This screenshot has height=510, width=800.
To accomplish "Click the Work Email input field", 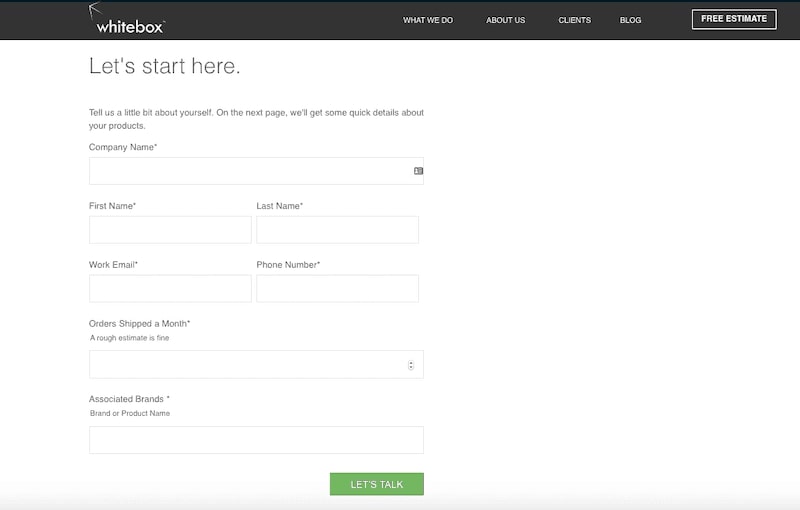I will tap(170, 289).
